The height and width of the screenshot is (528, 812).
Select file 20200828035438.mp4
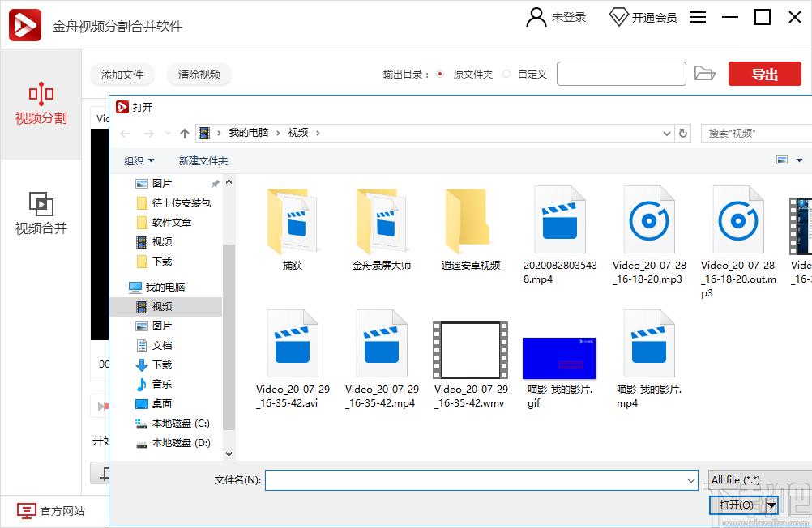[560, 236]
